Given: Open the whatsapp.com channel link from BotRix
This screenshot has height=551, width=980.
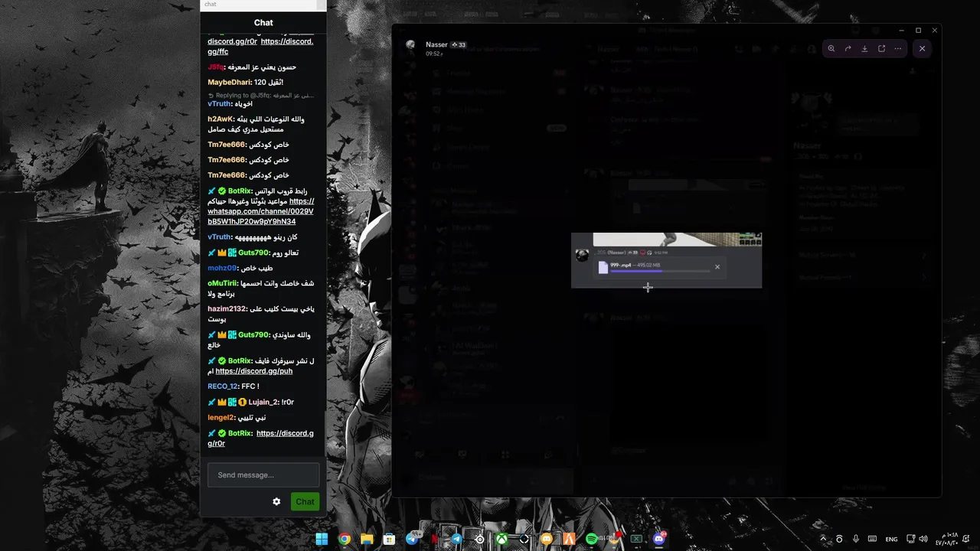Looking at the screenshot, I should point(261,211).
